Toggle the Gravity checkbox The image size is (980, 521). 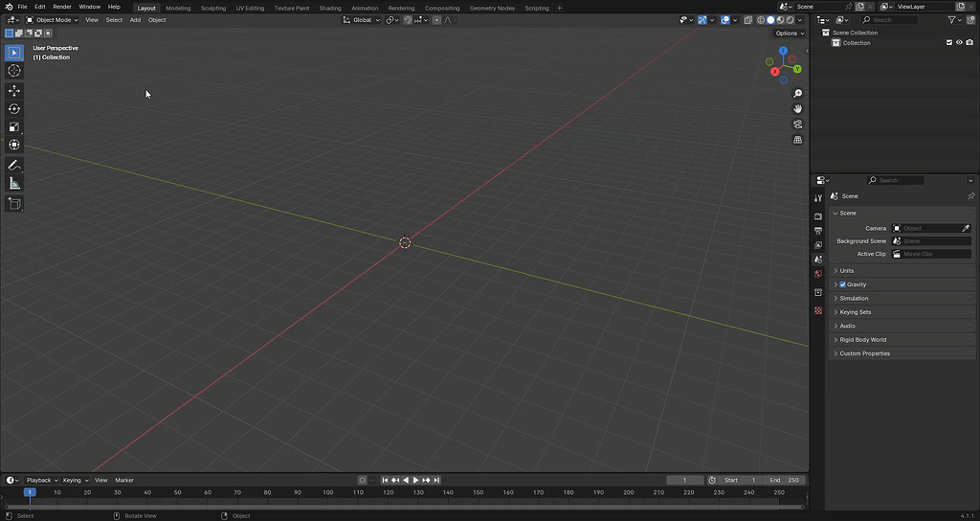(x=842, y=284)
